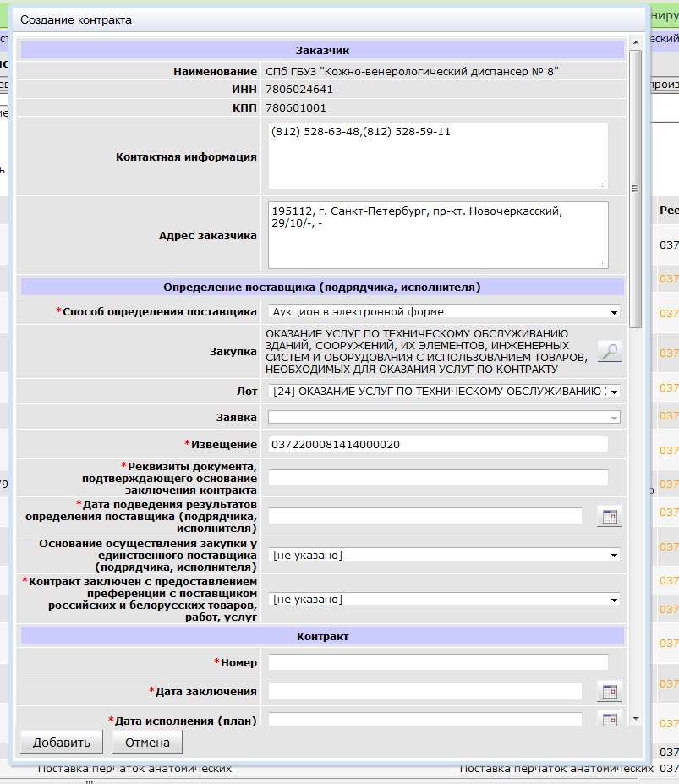Click the Контракт section header
Screen dimensions: 679x784
[x=322, y=637]
